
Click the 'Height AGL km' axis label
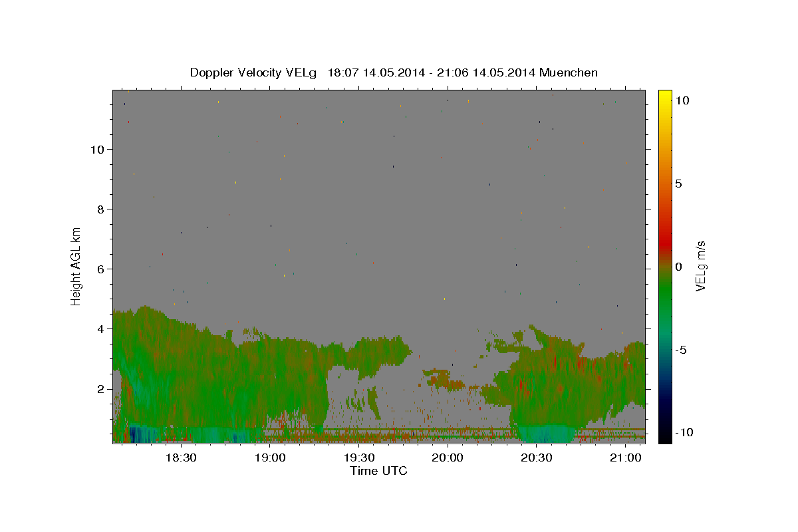click(x=76, y=265)
